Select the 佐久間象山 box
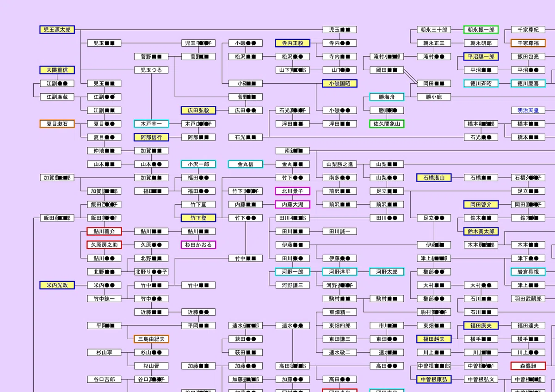This screenshot has width=555, height=392. coord(387,124)
